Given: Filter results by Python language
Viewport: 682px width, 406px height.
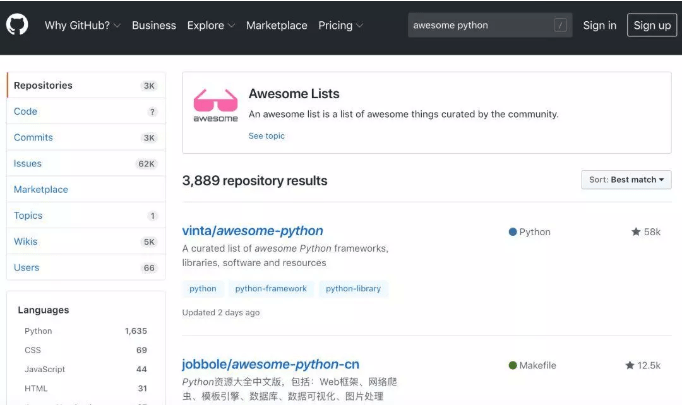Looking at the screenshot, I should tap(86, 331).
